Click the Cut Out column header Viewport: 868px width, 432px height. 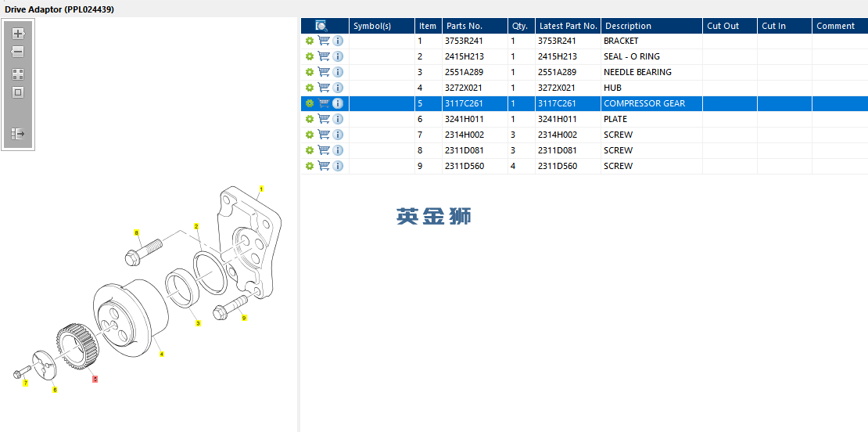(730, 26)
